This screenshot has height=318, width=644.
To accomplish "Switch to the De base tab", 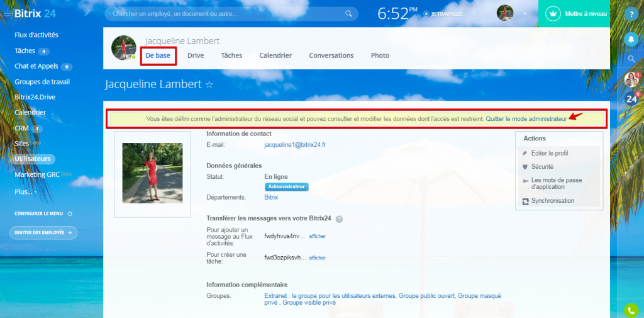I will 158,55.
